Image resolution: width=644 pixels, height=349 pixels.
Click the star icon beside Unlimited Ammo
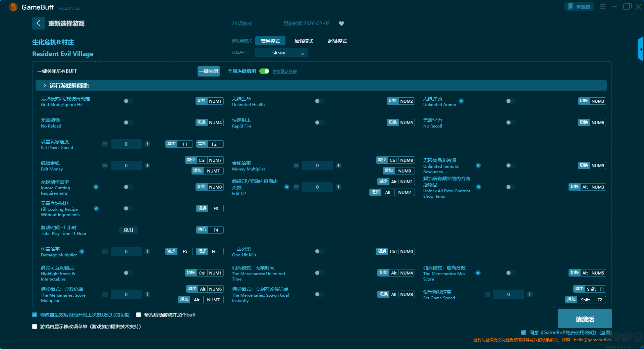461,101
